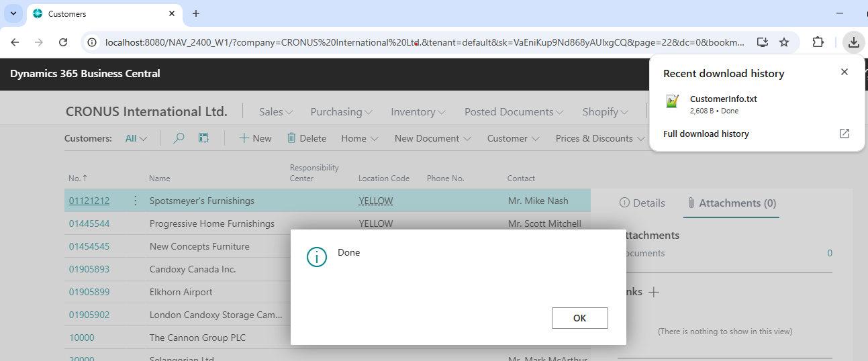The width and height of the screenshot is (868, 361).
Task: Go back to previous page
Action: click(x=15, y=42)
